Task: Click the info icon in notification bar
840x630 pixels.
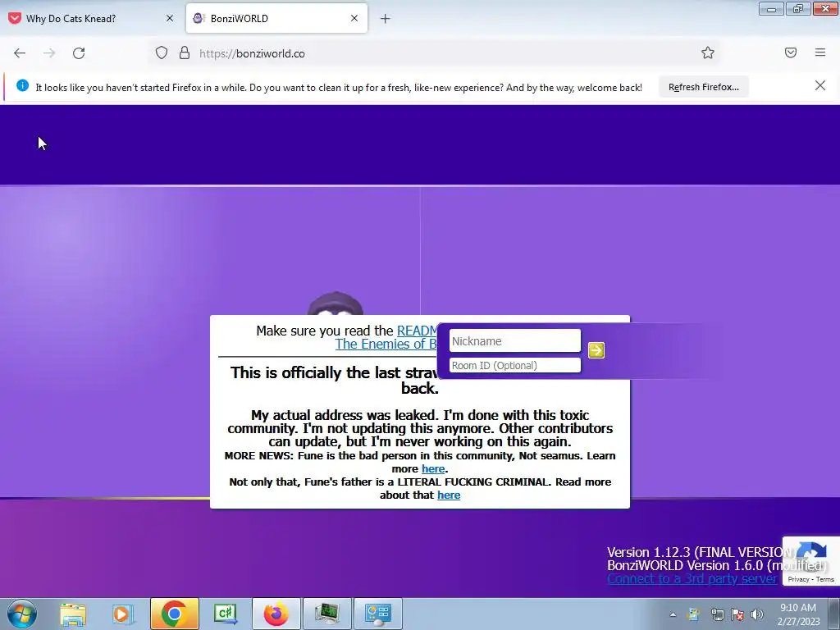Action: (22, 85)
